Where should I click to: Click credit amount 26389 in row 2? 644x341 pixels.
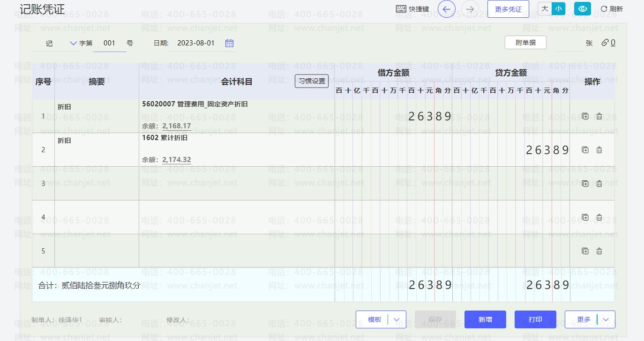tap(547, 150)
